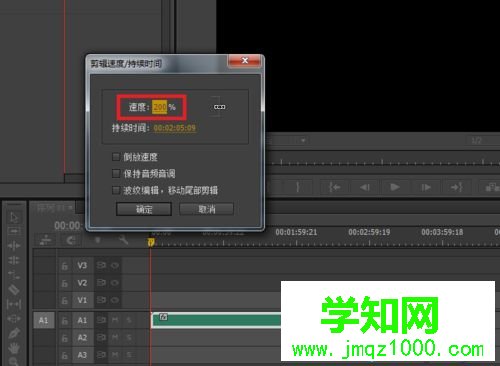Select the Pen tool
The image size is (500, 366).
[x=14, y=333]
